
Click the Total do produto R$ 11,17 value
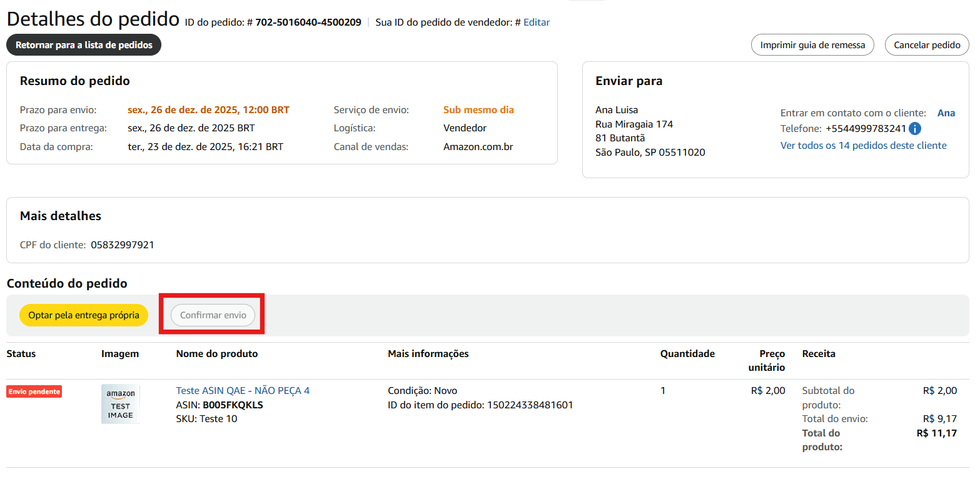point(936,433)
